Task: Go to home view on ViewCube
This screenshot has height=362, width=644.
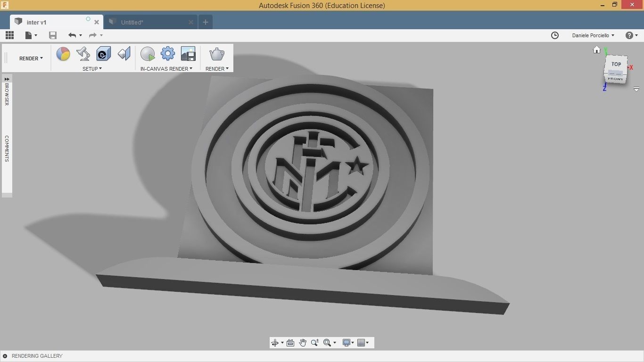Action: 597,50
